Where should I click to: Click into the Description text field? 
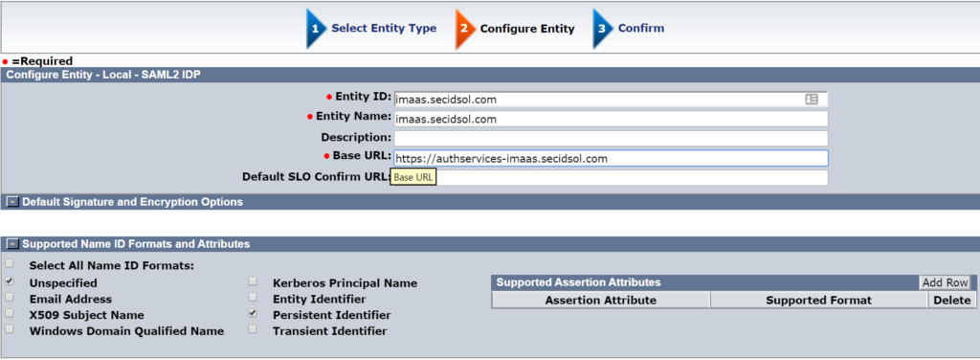(x=611, y=138)
